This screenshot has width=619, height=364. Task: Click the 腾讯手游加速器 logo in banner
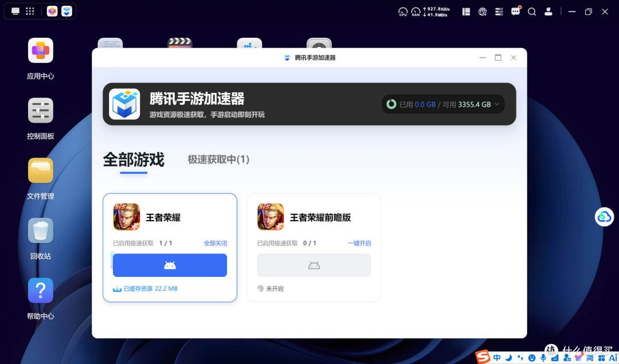124,104
